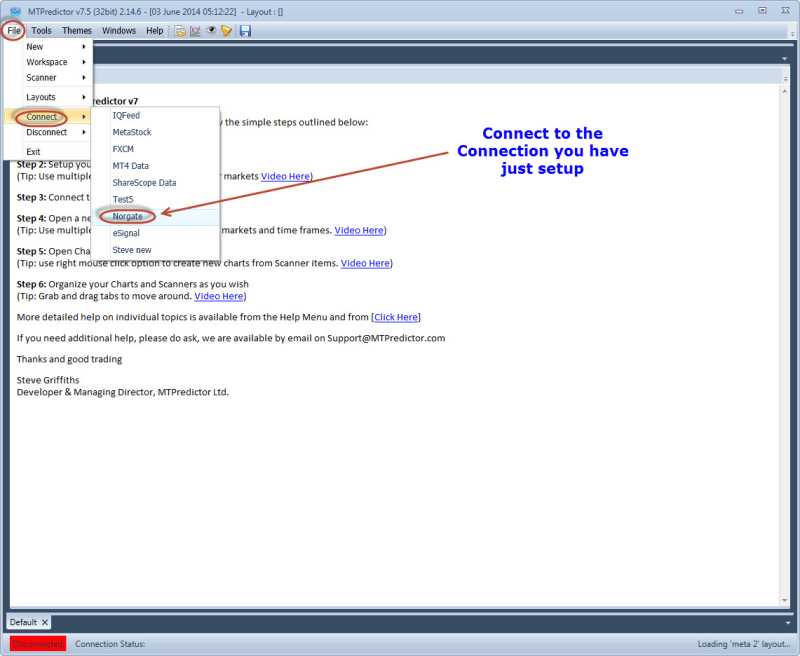The height and width of the screenshot is (656, 800).
Task: Open the File menu
Action: click(14, 31)
